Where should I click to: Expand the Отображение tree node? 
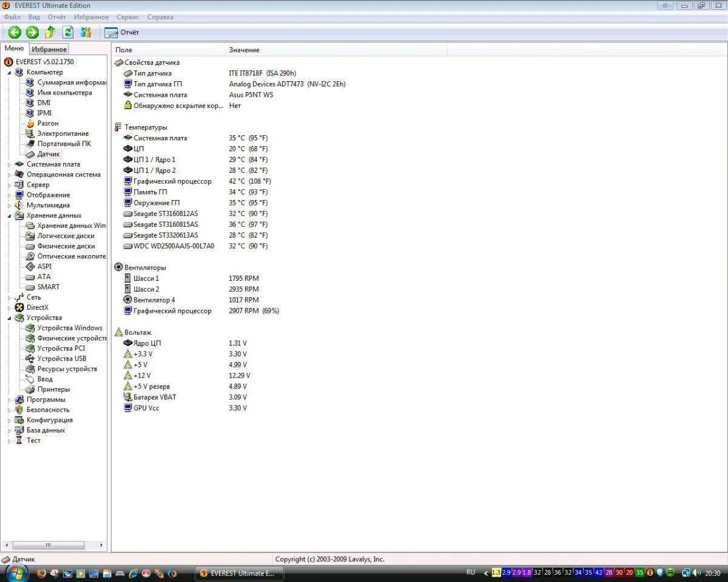pos(9,195)
